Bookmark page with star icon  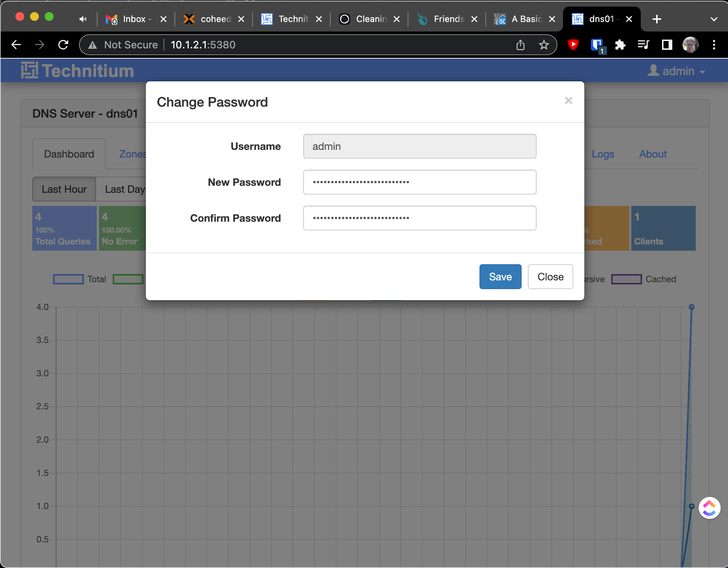click(544, 45)
